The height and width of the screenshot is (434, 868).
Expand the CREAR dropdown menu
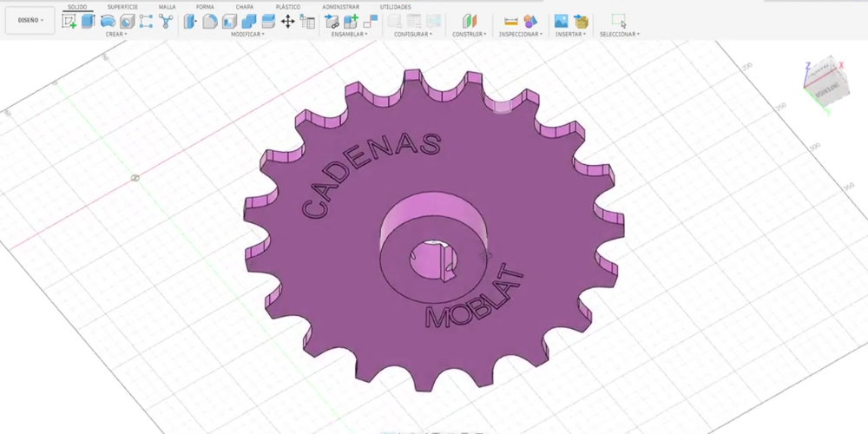coord(115,35)
